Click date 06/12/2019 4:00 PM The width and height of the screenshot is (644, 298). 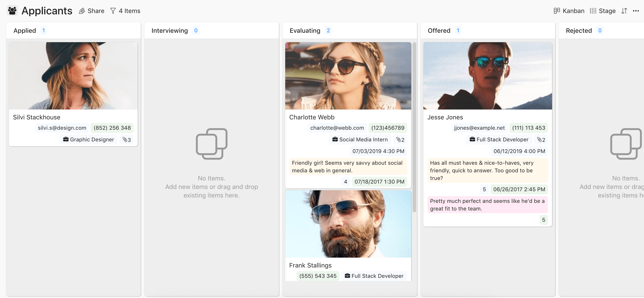tap(519, 151)
